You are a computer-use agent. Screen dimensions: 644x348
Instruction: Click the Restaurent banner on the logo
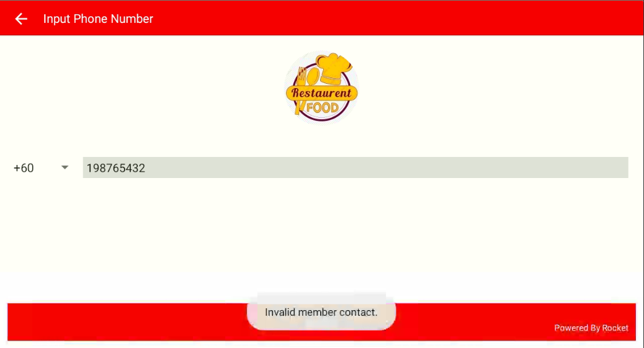[321, 93]
